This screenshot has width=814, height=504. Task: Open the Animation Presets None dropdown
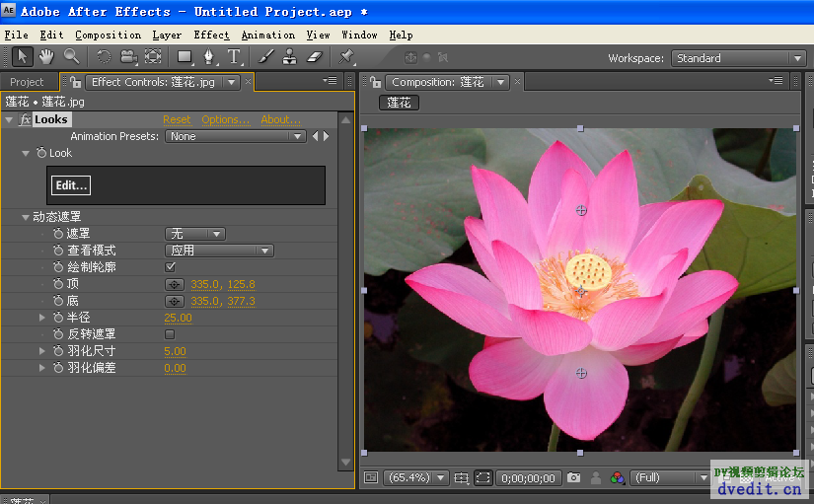[x=235, y=136]
